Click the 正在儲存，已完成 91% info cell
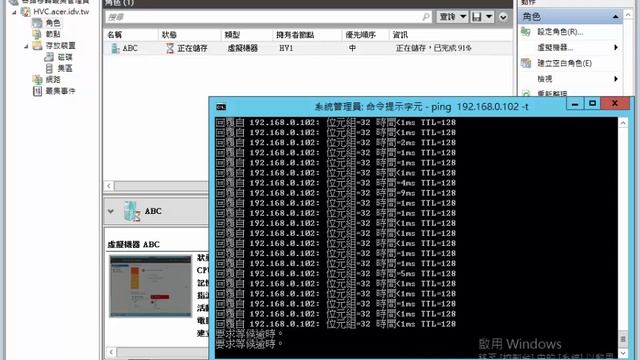 tap(433, 48)
